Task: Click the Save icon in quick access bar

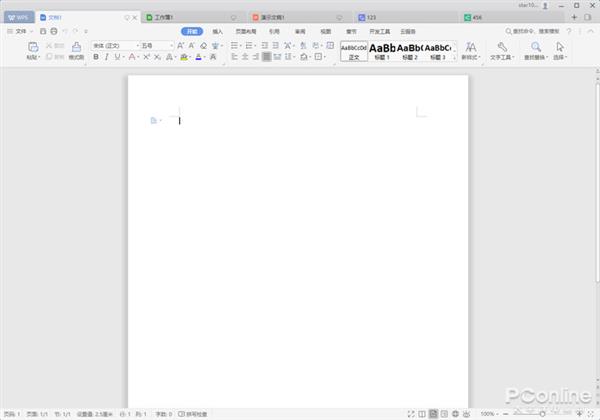Action: tap(43, 31)
